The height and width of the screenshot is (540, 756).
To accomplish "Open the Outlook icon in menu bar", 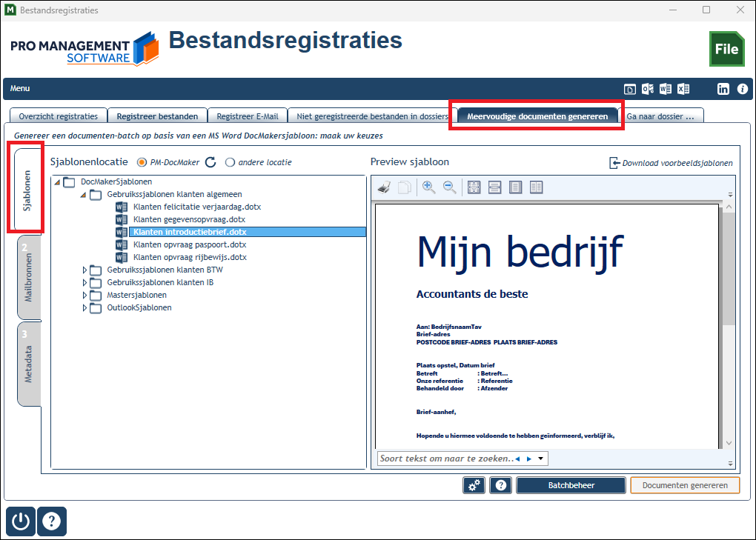I will [x=648, y=89].
